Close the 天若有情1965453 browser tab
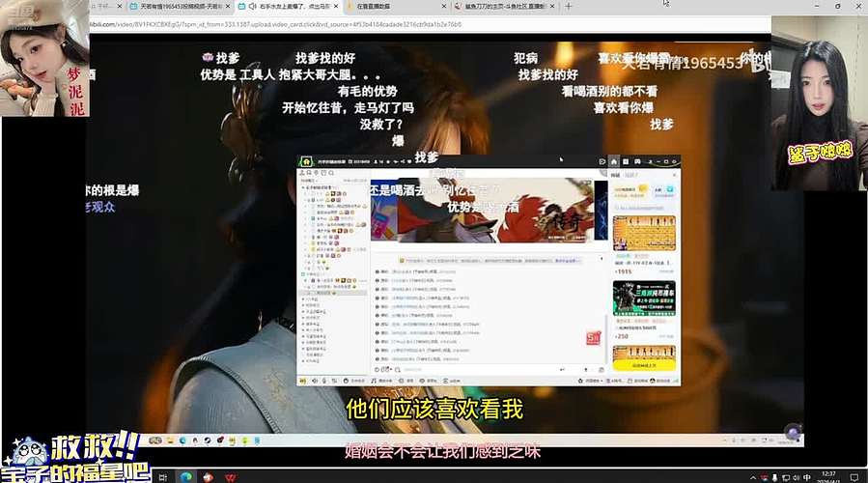This screenshot has height=483, width=868. click(228, 6)
